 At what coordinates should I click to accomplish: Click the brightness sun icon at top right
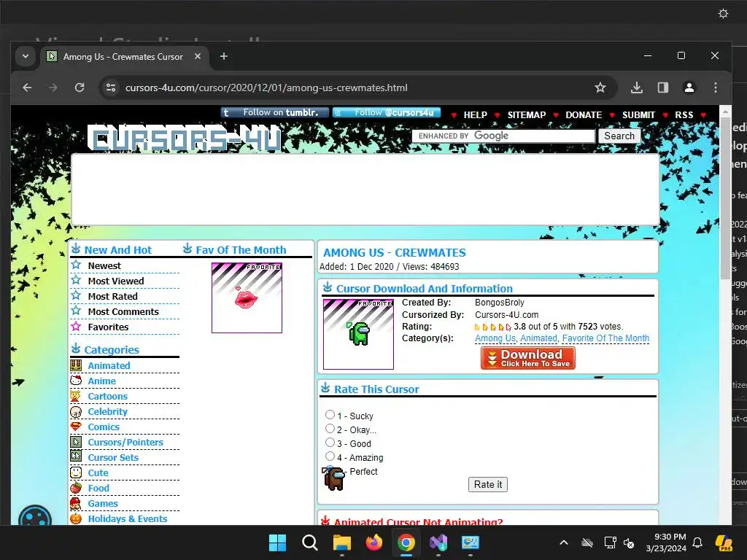723,13
